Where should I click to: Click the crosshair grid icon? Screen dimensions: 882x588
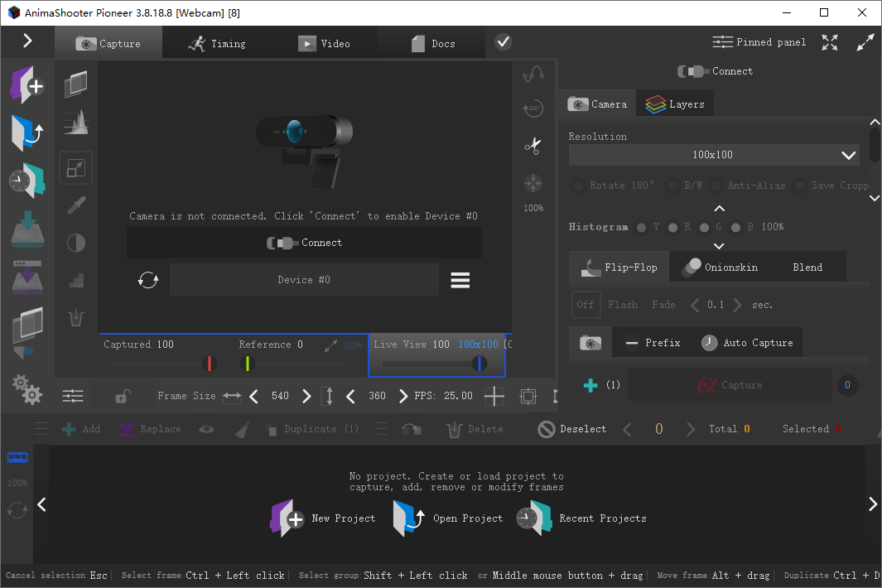click(x=494, y=396)
